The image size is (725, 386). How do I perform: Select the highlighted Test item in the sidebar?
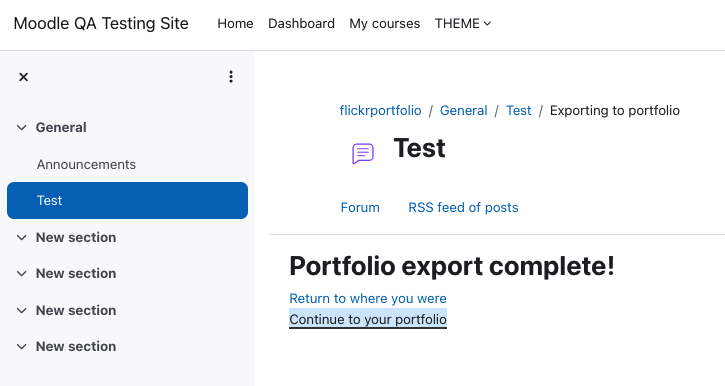coord(128,201)
